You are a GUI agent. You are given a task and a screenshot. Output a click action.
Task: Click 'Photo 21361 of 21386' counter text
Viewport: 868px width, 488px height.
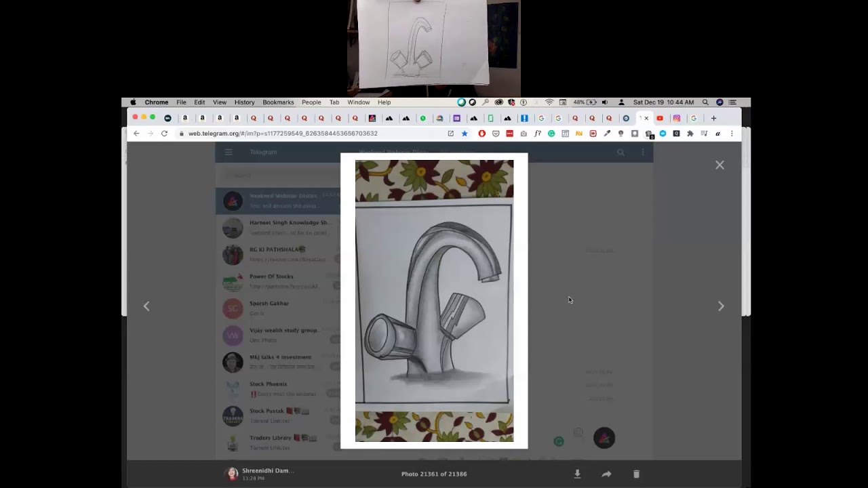(434, 474)
